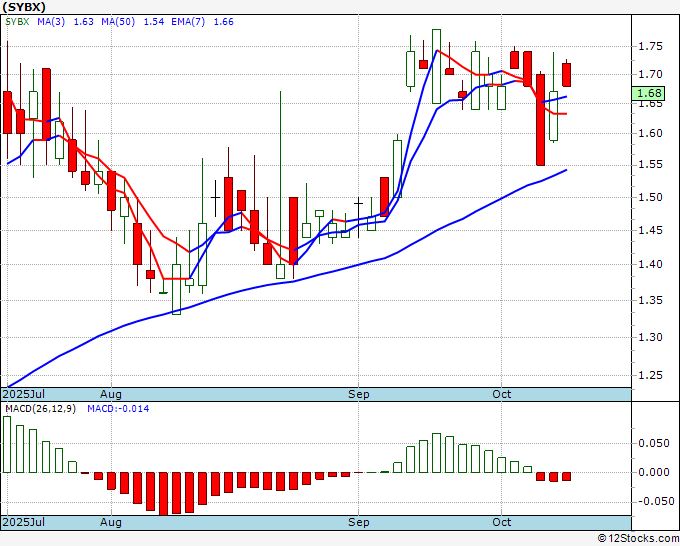Click the EMA(7) value 1.66

click(224, 22)
